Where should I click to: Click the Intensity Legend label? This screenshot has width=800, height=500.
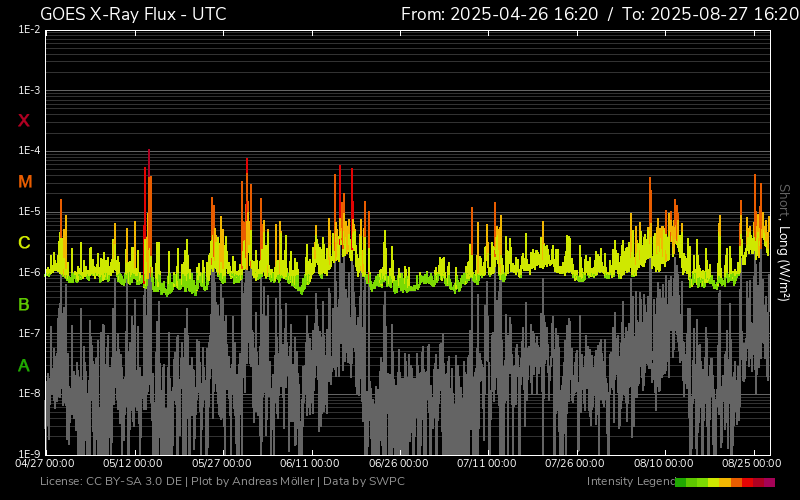(630, 482)
